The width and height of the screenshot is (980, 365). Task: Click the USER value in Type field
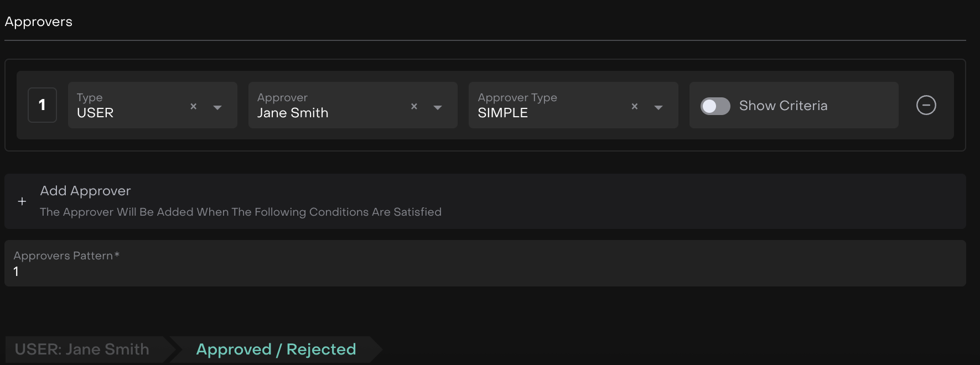pyautogui.click(x=95, y=113)
